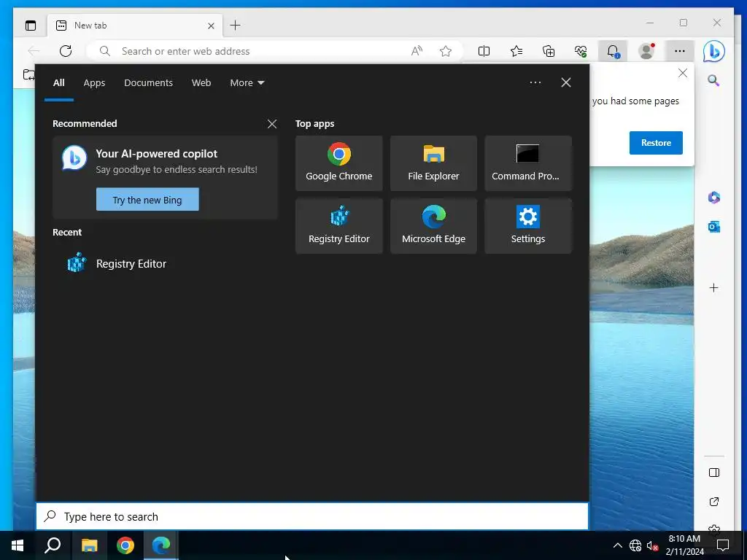Open File Explorer from the taskbar
Screen dimensions: 747x560
click(x=89, y=545)
